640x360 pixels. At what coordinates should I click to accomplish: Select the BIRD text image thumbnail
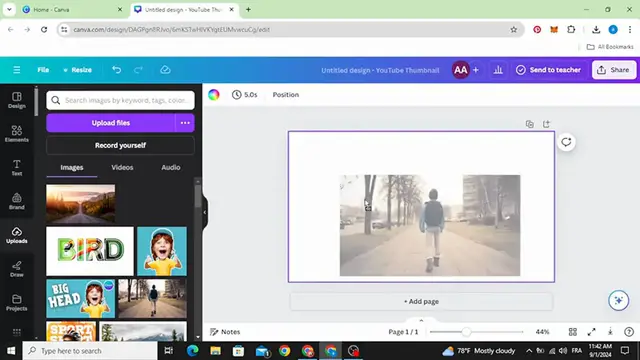[x=90, y=251]
